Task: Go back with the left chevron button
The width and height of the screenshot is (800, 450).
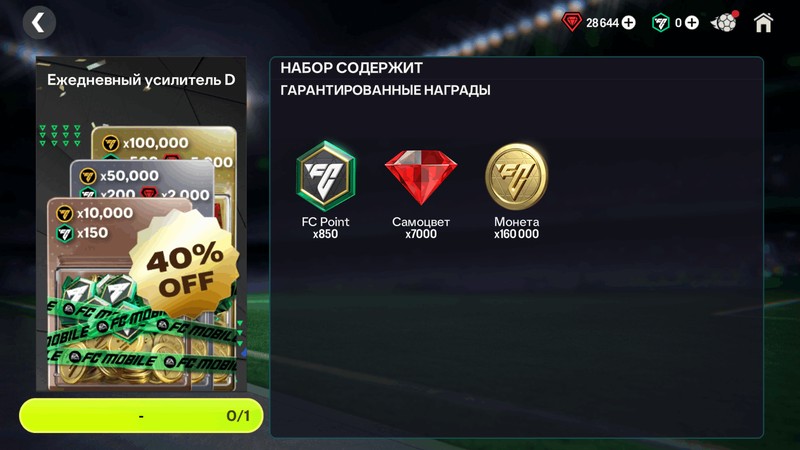Action: tap(39, 23)
